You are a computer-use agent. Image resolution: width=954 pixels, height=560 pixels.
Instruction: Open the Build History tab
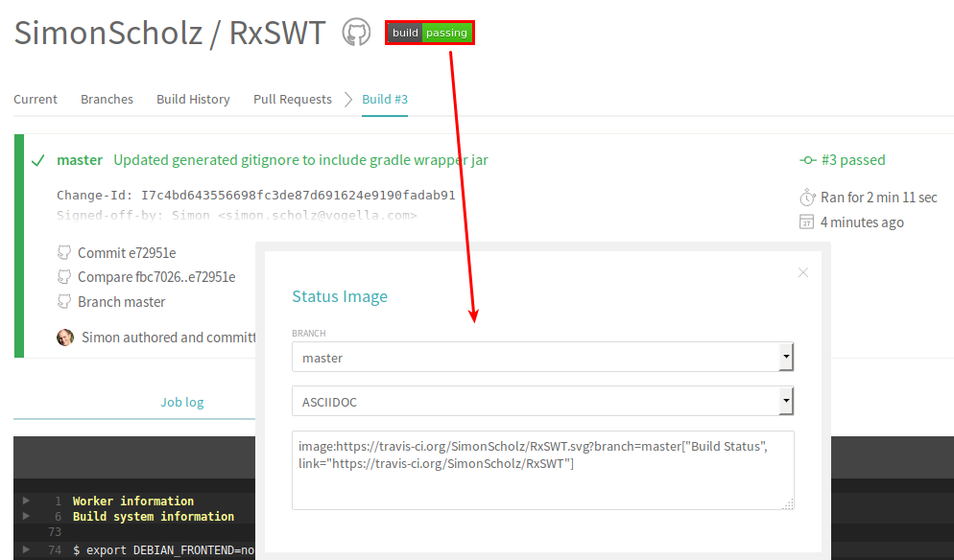[x=193, y=99]
